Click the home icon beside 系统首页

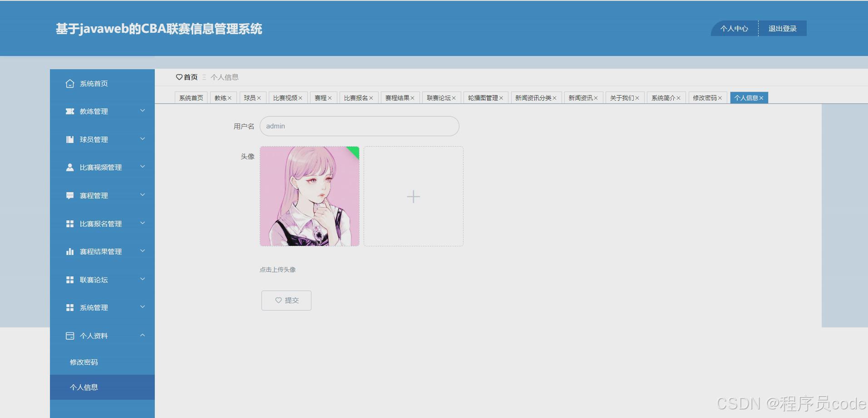[69, 84]
